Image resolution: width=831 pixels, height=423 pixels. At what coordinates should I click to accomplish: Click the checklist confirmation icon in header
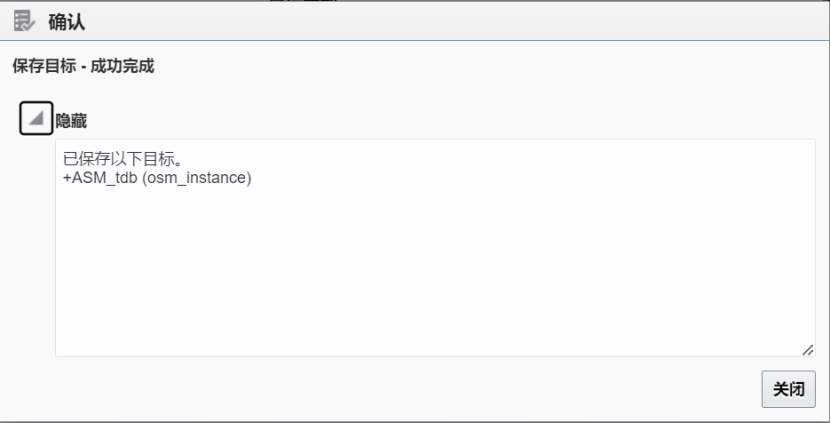24,22
